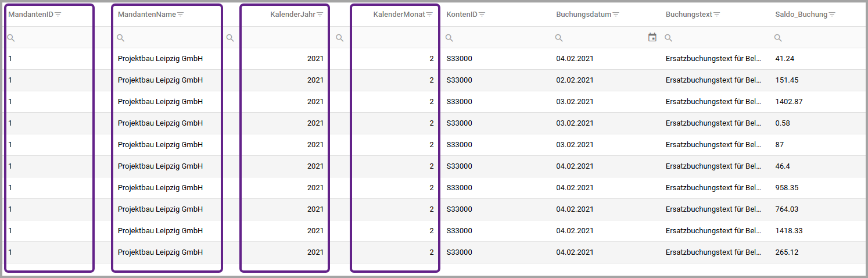The image size is (868, 278).
Task: Open the calendar date picker in Buchungsdatum filter
Action: point(652,38)
